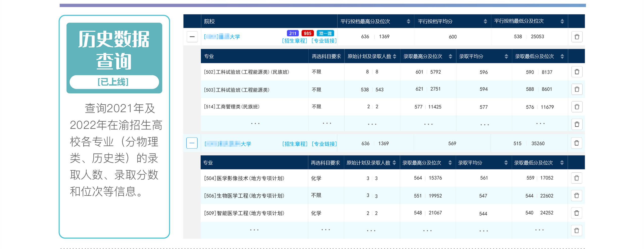Sort second table by 录取最高分及位次
Image resolution: width=644 pixels, height=249 pixels.
pyautogui.click(x=450, y=163)
